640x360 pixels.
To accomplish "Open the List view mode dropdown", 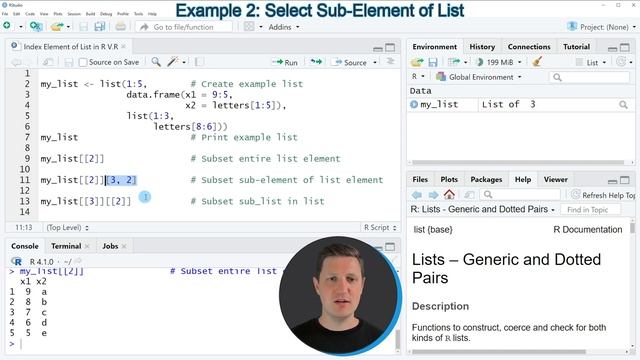I will click(591, 62).
